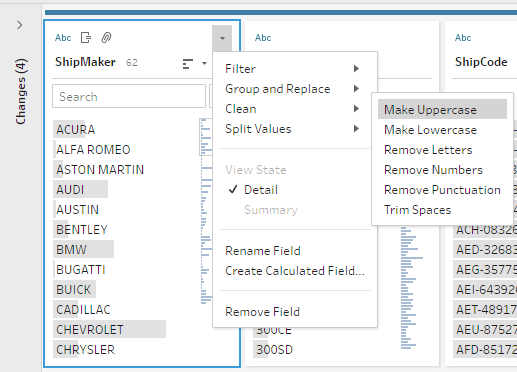
Task: Click the ShipMaker Abc data type icon
Action: pos(63,38)
